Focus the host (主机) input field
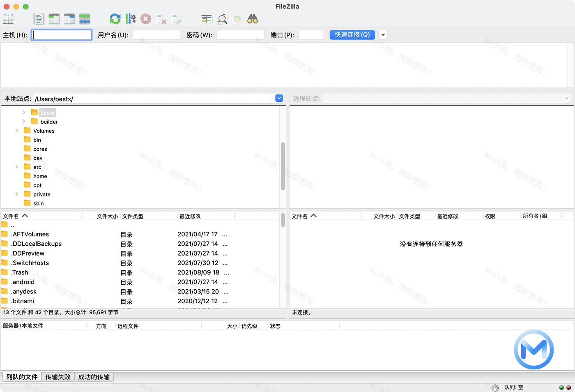Image resolution: width=575 pixels, height=392 pixels. coord(62,35)
